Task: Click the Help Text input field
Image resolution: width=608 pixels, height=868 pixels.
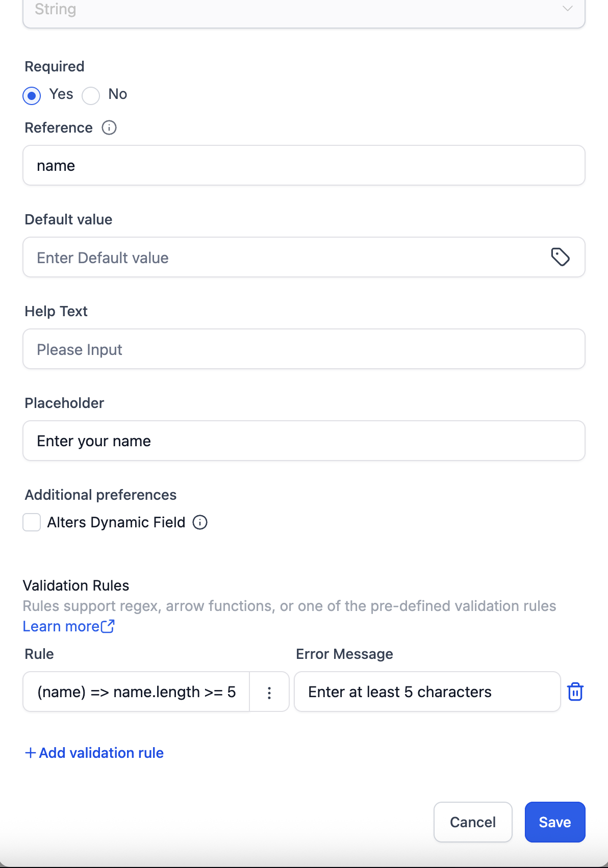Action: 303,349
